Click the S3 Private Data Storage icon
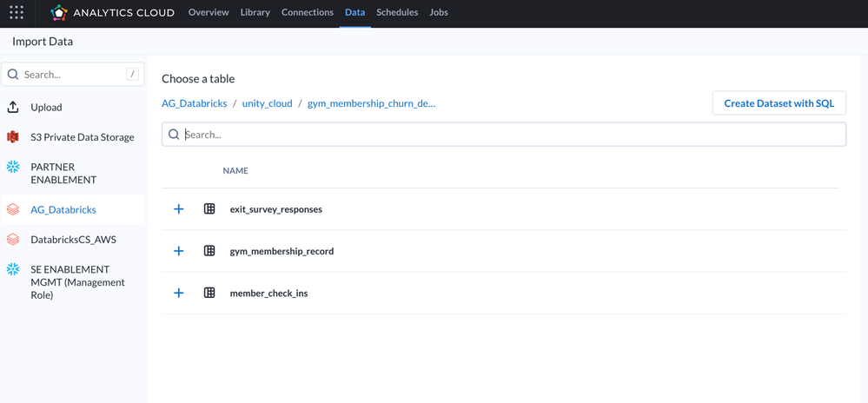Viewport: 868px width, 403px height. tap(13, 137)
